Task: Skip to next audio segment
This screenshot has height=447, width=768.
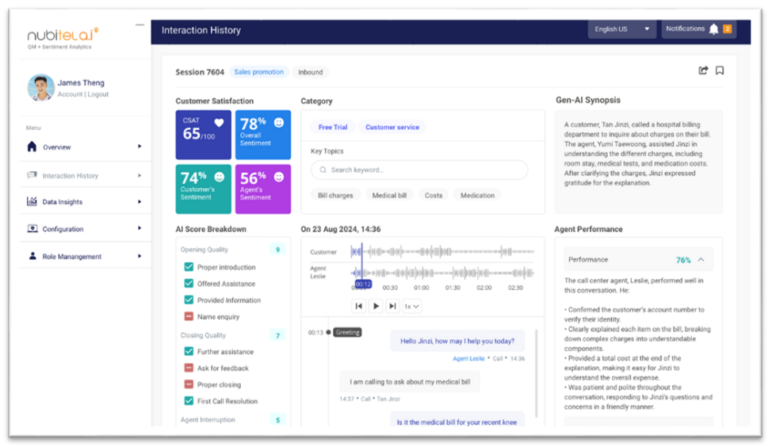Action: [x=392, y=306]
